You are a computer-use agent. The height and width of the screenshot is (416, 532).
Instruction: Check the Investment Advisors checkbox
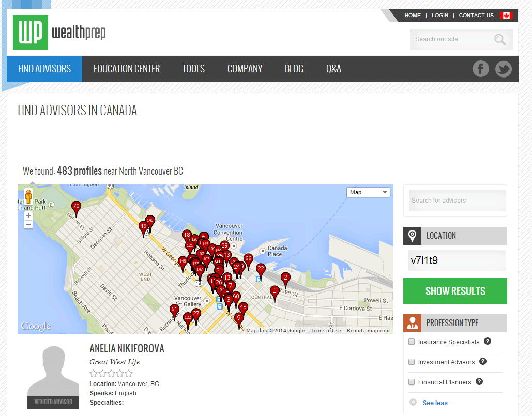[x=412, y=362]
